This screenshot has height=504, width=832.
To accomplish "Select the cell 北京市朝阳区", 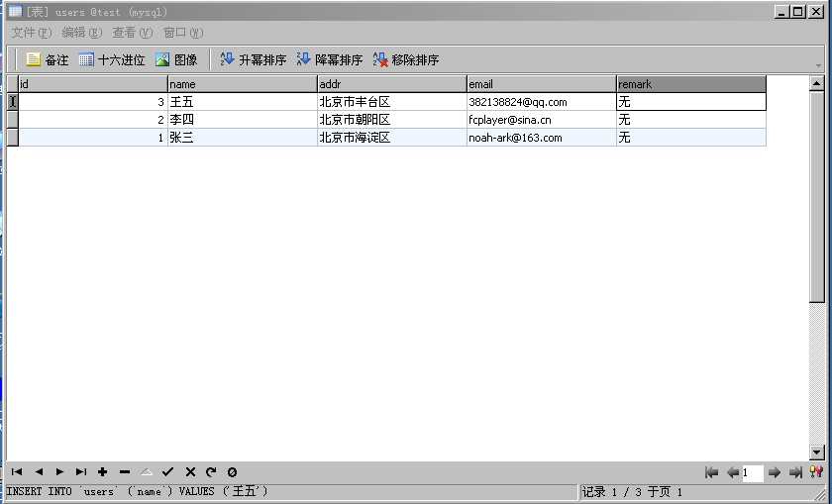I will [x=392, y=120].
